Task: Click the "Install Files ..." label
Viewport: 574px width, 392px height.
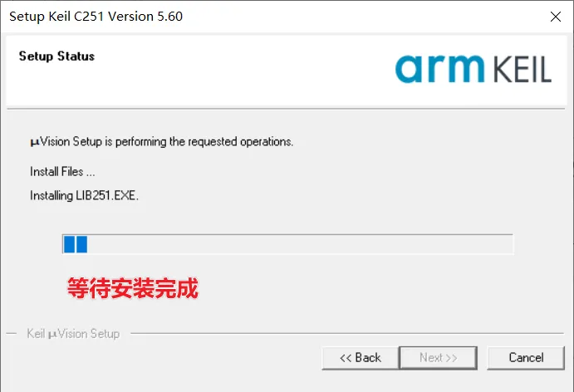Action: pos(62,171)
